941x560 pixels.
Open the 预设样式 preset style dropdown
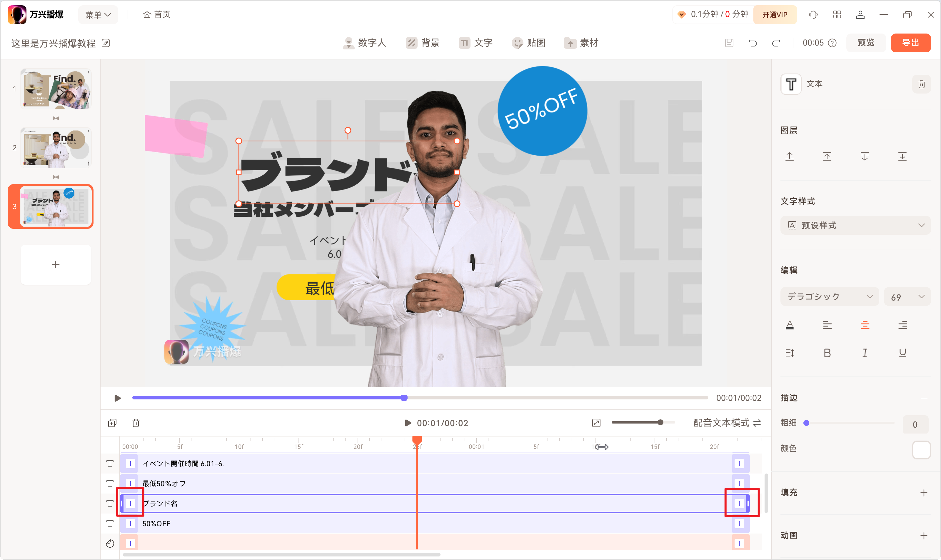tap(855, 225)
